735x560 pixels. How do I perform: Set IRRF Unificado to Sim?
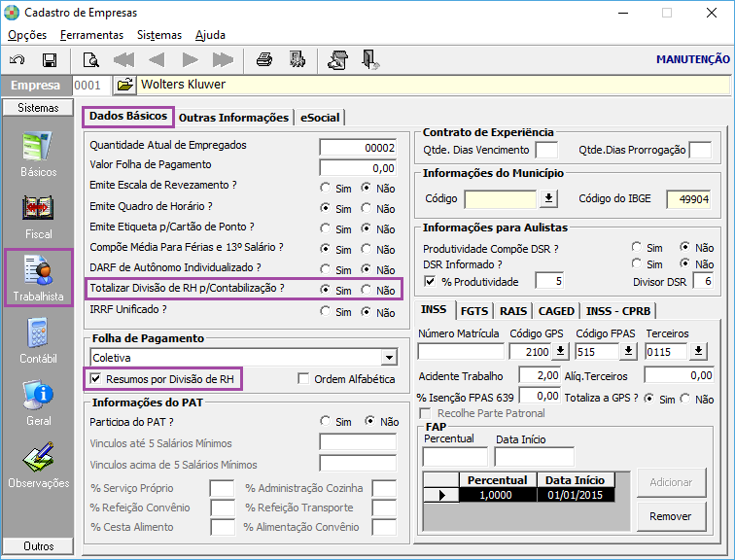coord(327,313)
